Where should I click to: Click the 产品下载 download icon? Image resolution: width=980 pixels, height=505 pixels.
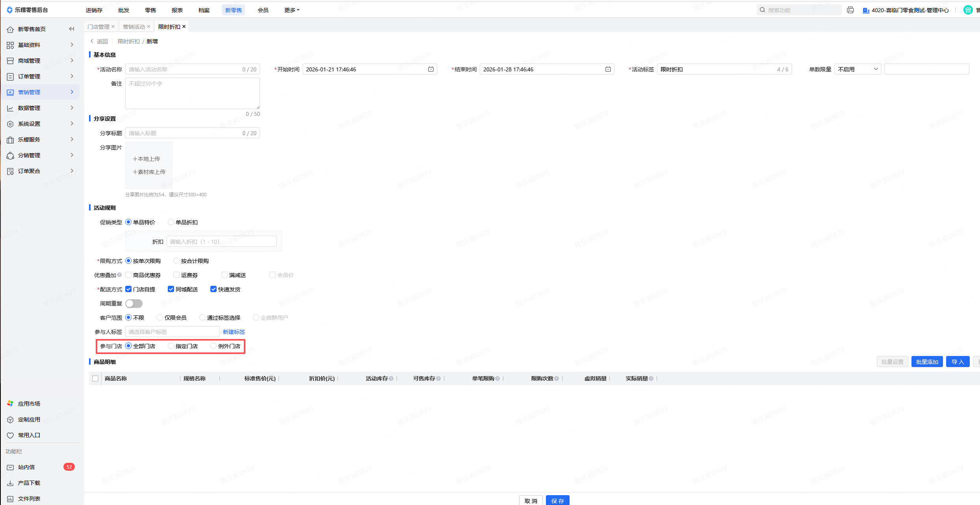pos(10,483)
